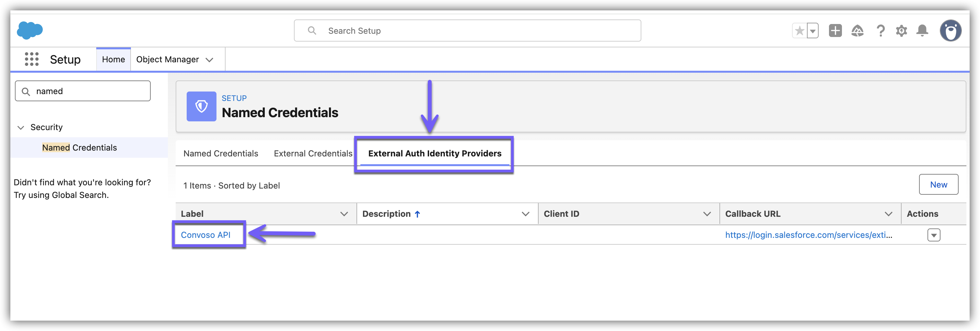Expand the favorites list dropdown arrow
This screenshot has width=980, height=331.
point(812,31)
